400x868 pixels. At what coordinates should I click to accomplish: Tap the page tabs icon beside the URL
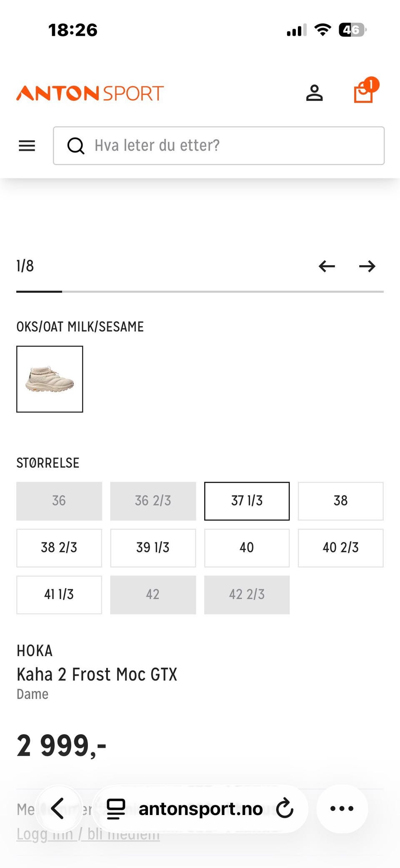point(116,808)
